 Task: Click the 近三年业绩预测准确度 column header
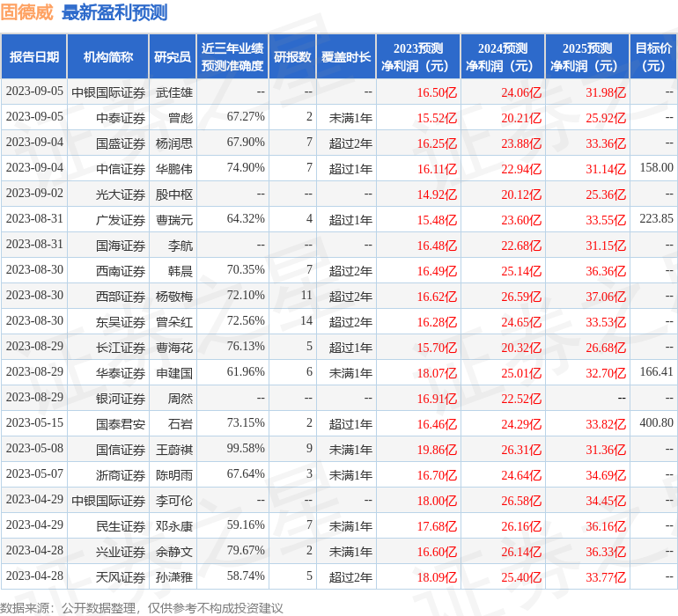(232, 57)
